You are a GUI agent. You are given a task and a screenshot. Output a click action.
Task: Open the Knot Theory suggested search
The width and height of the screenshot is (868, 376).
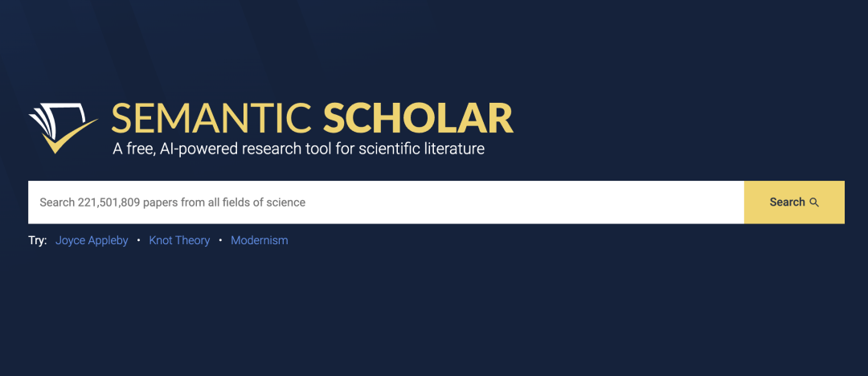(179, 240)
